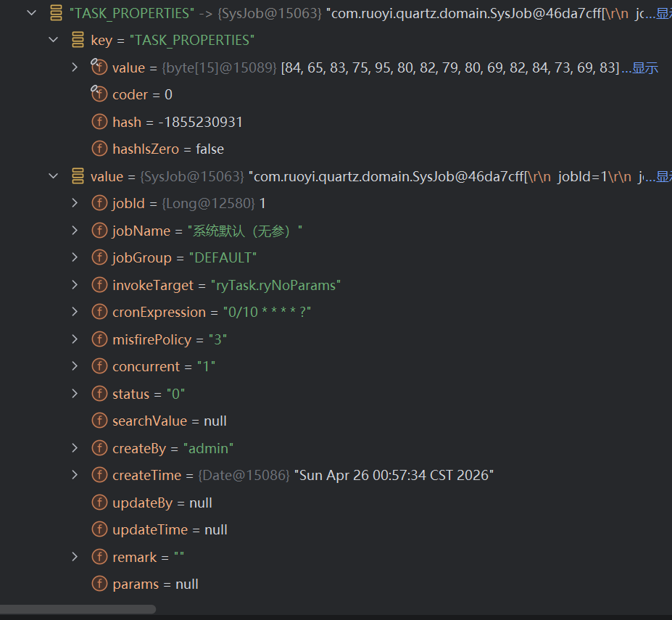
Task: Click the field icon beside updateTime
Action: 99,529
